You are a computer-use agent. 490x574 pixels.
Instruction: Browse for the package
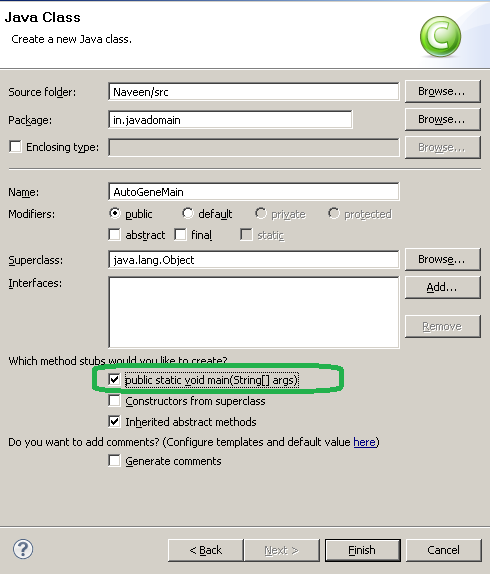tap(442, 119)
